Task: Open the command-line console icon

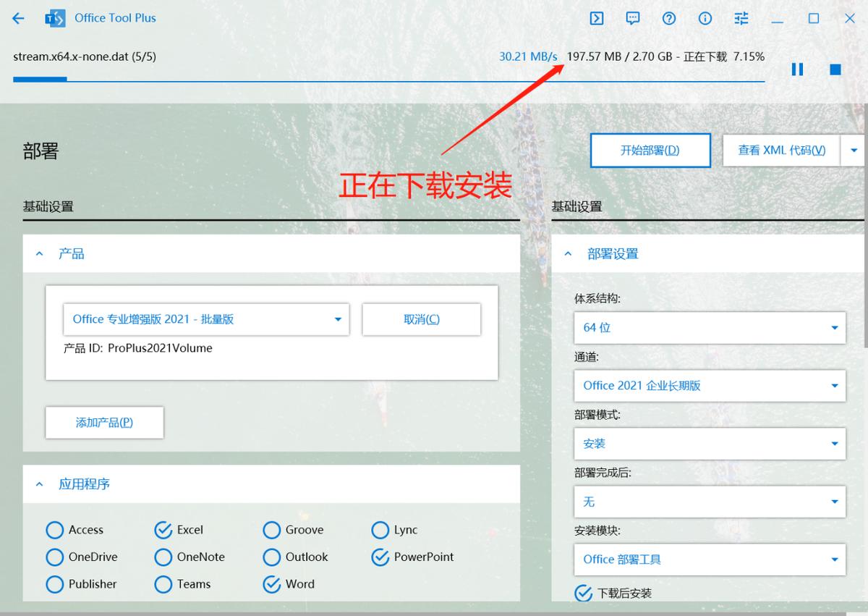Action: pyautogui.click(x=596, y=18)
